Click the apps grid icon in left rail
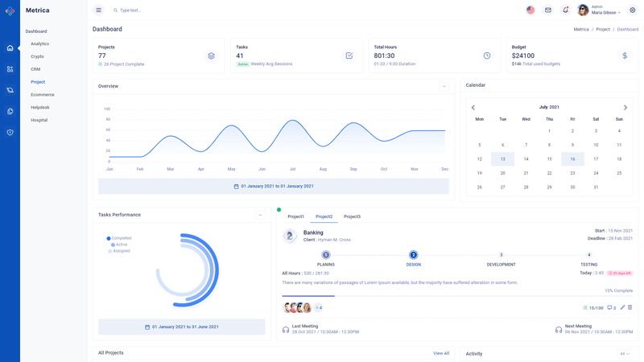 click(x=10, y=69)
